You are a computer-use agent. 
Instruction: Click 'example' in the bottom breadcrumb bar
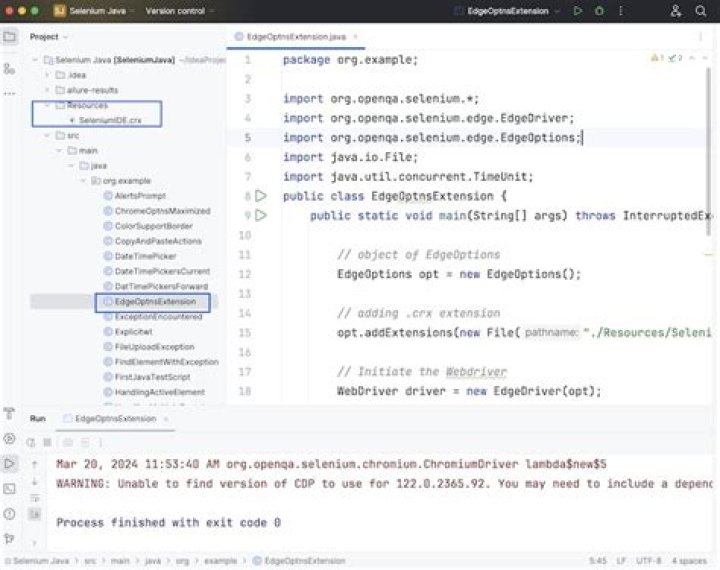pos(220,561)
